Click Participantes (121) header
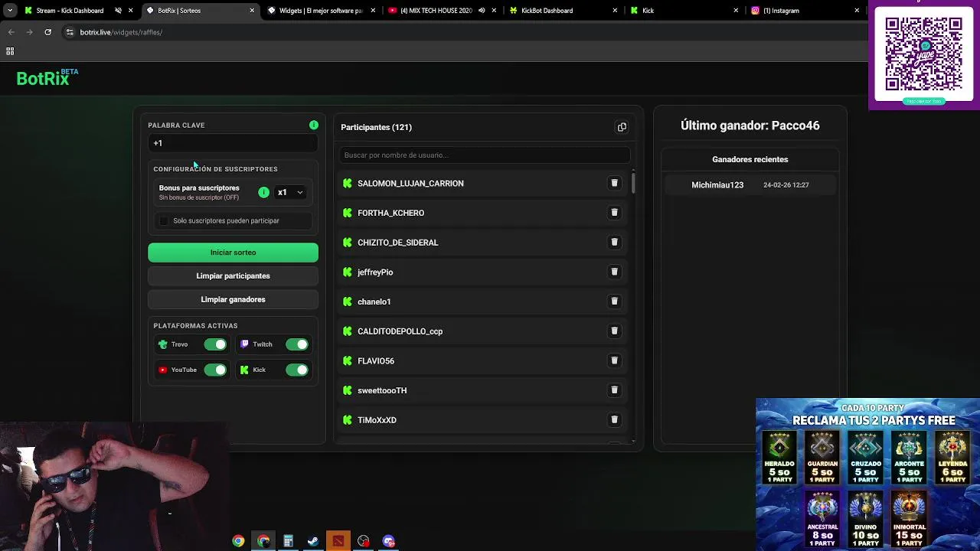Screen dimensions: 980x551 pos(376,127)
